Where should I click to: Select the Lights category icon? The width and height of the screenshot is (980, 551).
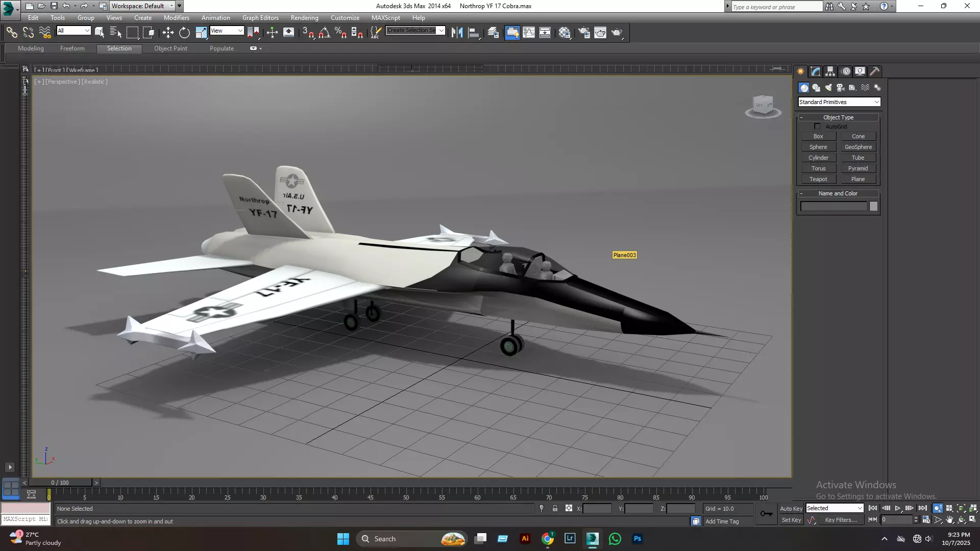click(x=828, y=88)
